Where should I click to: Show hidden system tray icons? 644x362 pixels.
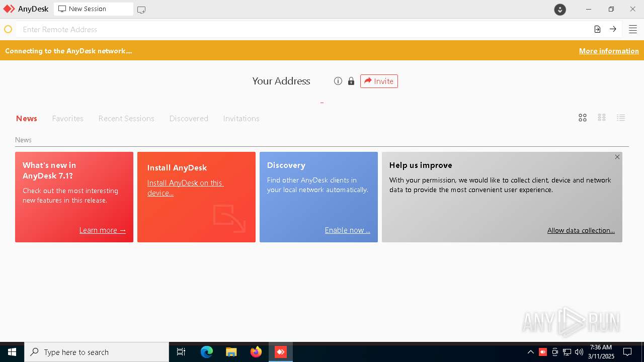[x=530, y=352]
